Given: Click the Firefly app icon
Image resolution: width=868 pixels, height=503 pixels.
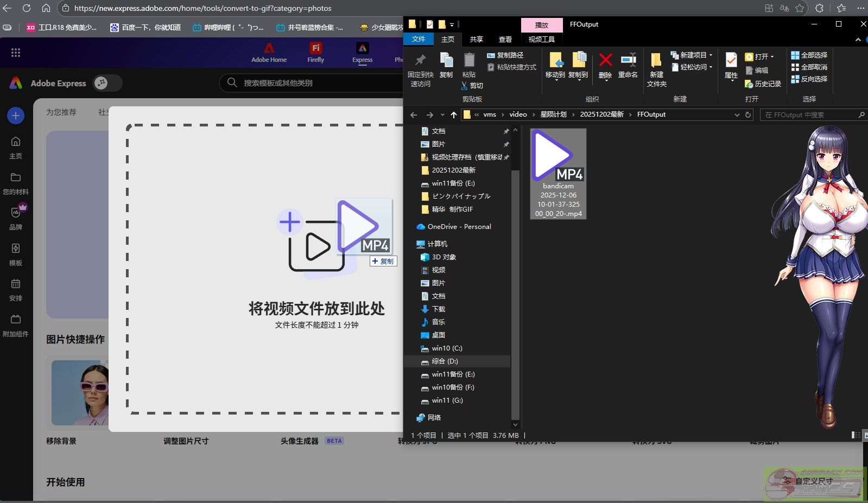Looking at the screenshot, I should [315, 49].
